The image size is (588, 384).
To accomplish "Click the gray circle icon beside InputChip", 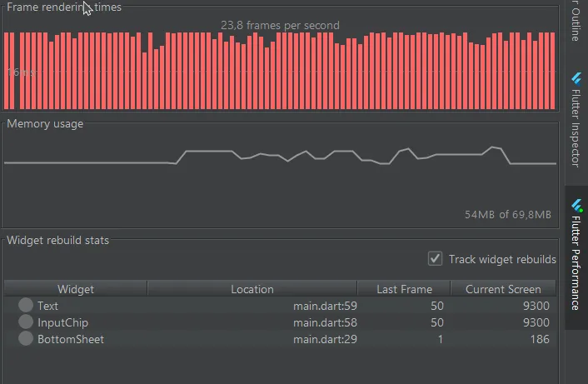I will [x=26, y=322].
